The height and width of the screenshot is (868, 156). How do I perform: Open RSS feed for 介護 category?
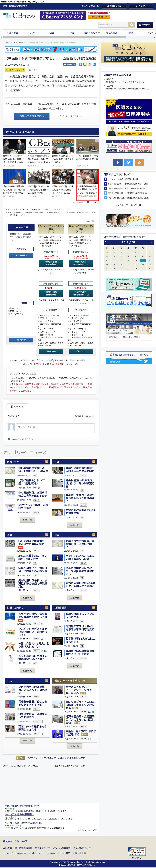click(x=94, y=462)
